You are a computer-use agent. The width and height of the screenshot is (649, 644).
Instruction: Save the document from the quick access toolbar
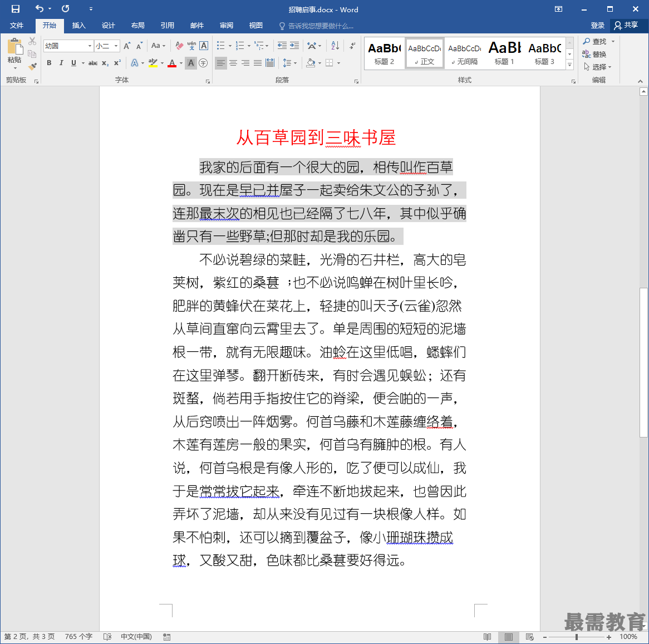point(16,9)
